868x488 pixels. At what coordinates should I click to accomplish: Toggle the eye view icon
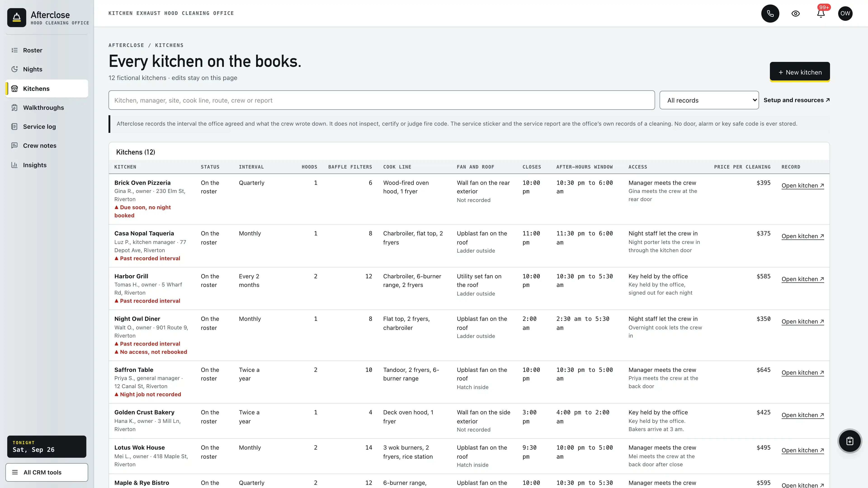(795, 14)
